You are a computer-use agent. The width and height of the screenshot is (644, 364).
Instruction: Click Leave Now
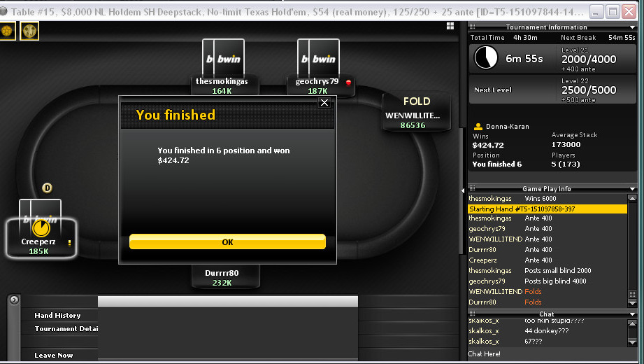(x=54, y=356)
